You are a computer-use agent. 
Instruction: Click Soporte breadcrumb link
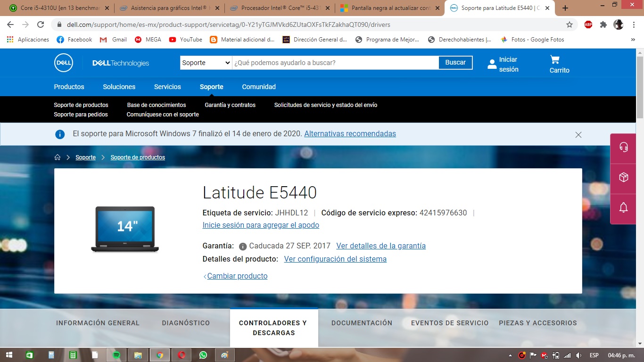click(86, 157)
